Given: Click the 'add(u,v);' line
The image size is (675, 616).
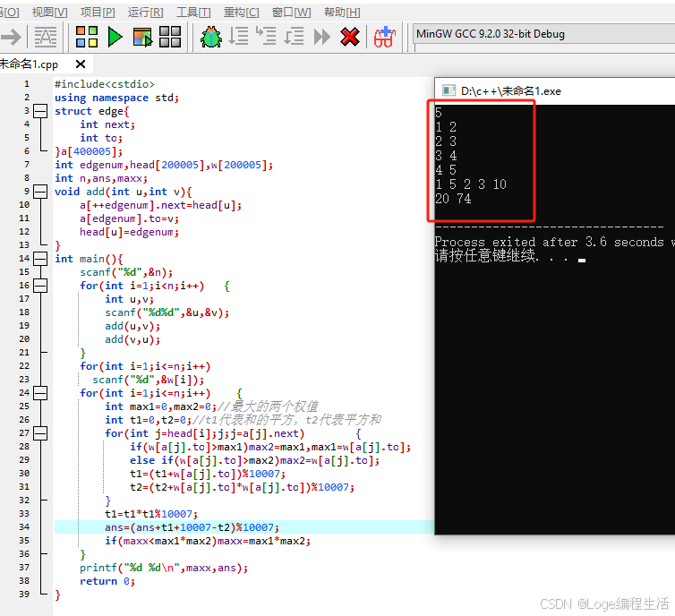Looking at the screenshot, I should tap(132, 326).
